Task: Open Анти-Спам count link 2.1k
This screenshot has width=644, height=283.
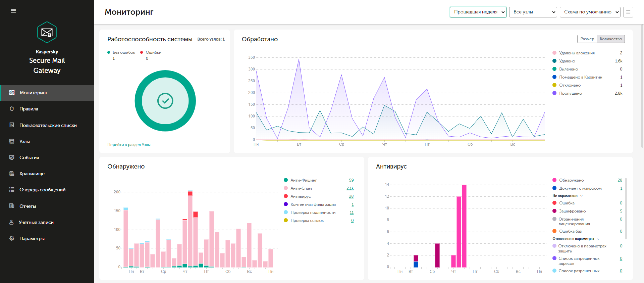Action: (350, 188)
